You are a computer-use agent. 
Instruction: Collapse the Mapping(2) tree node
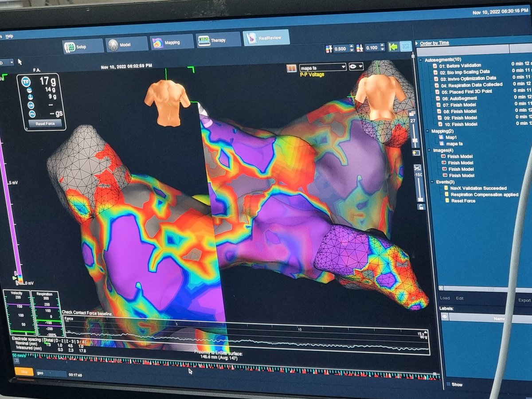point(428,131)
